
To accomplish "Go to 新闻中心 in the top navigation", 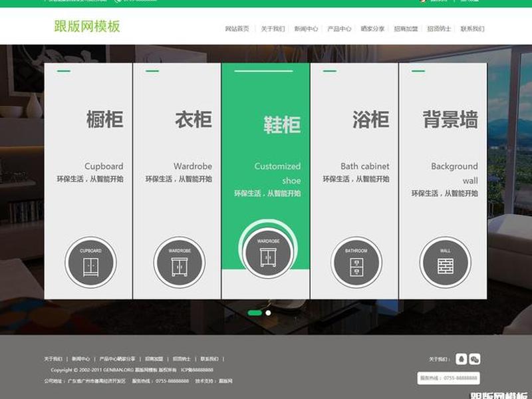I will coord(306,29).
